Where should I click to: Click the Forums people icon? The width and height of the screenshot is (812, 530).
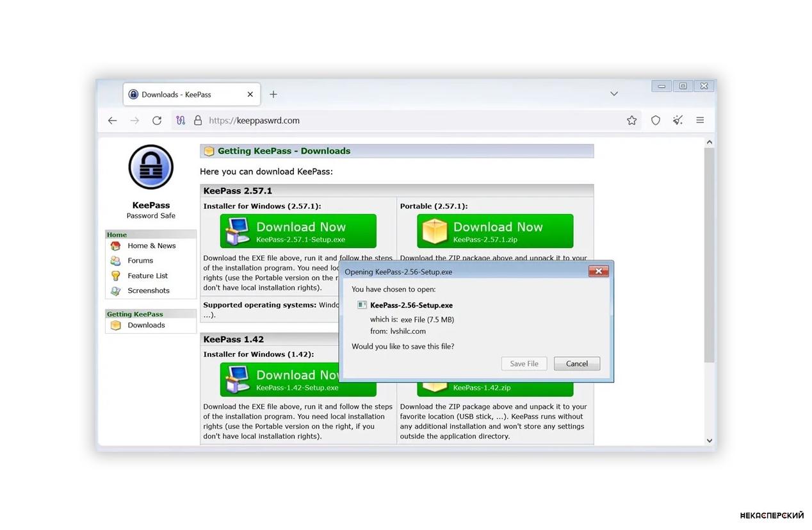[x=115, y=261]
